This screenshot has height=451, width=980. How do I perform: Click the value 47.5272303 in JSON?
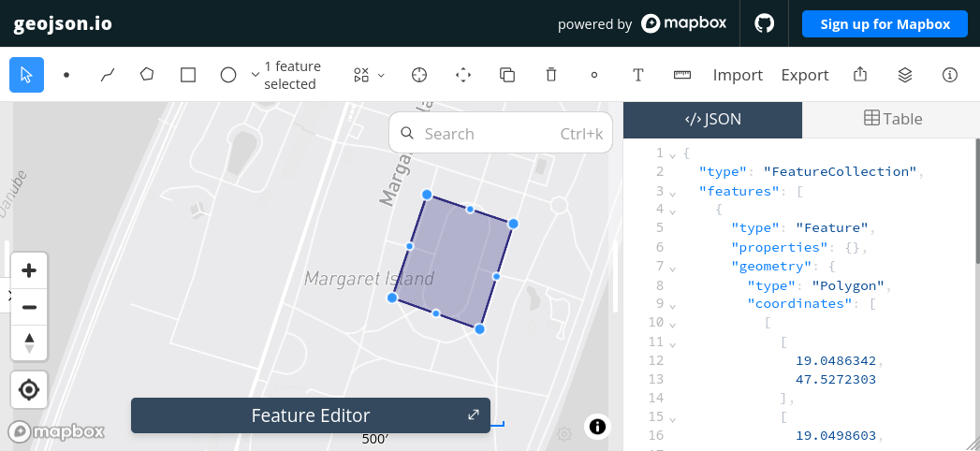836,379
